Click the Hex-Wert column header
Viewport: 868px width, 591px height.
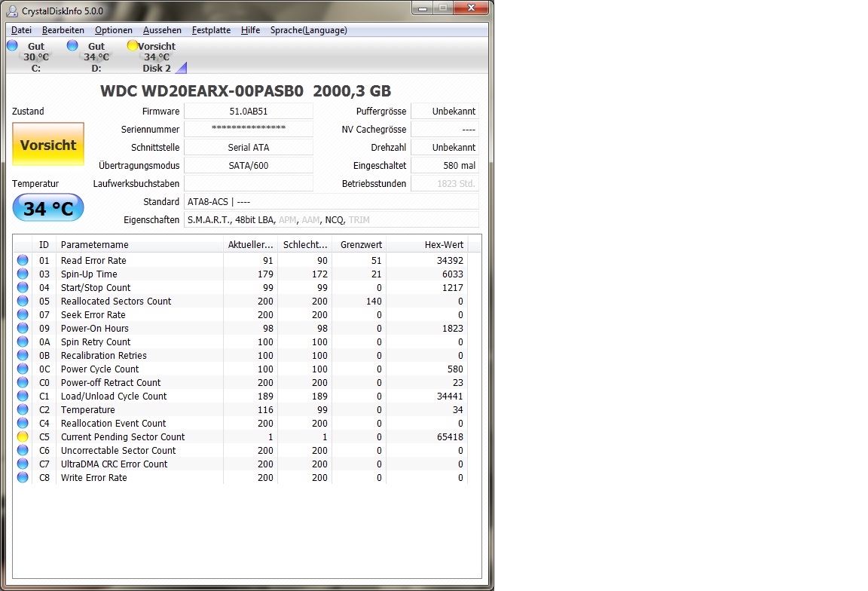pyautogui.click(x=426, y=244)
